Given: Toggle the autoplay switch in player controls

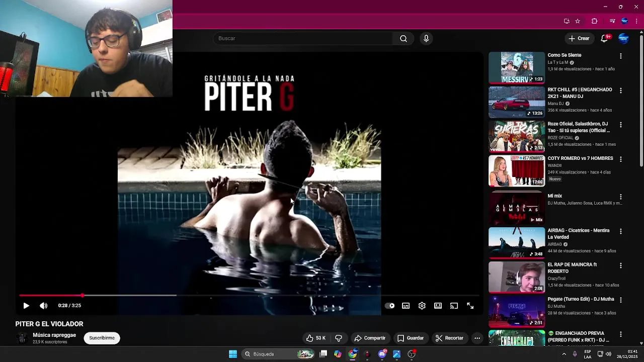Looking at the screenshot, I should [390, 306].
